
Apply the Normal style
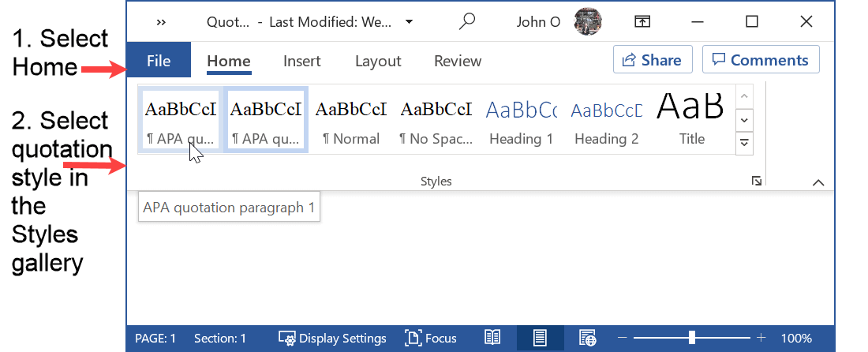point(351,119)
